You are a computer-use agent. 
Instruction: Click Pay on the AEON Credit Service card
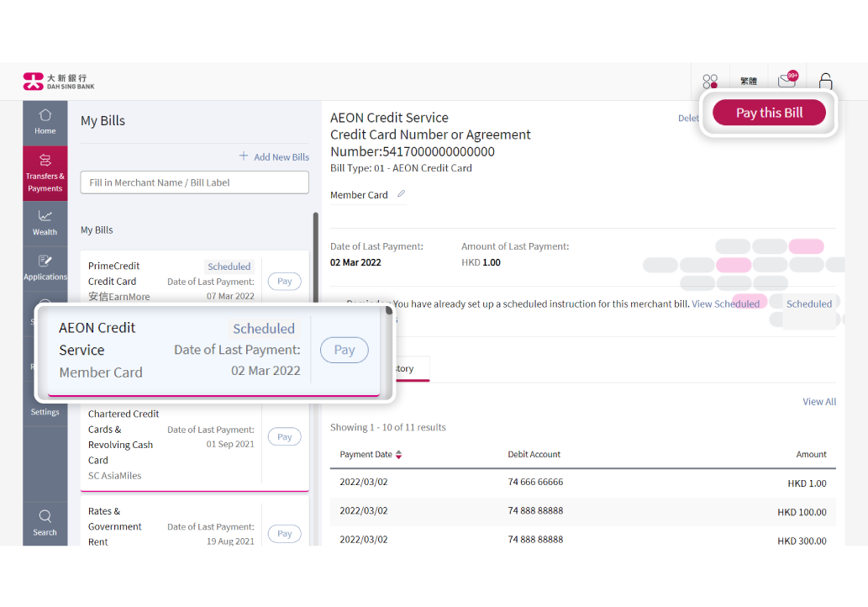tap(345, 350)
